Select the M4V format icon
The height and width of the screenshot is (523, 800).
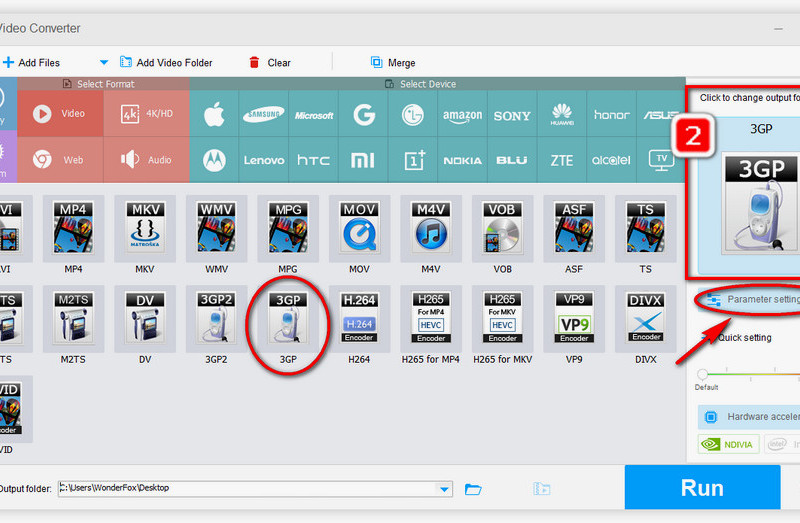[431, 229]
